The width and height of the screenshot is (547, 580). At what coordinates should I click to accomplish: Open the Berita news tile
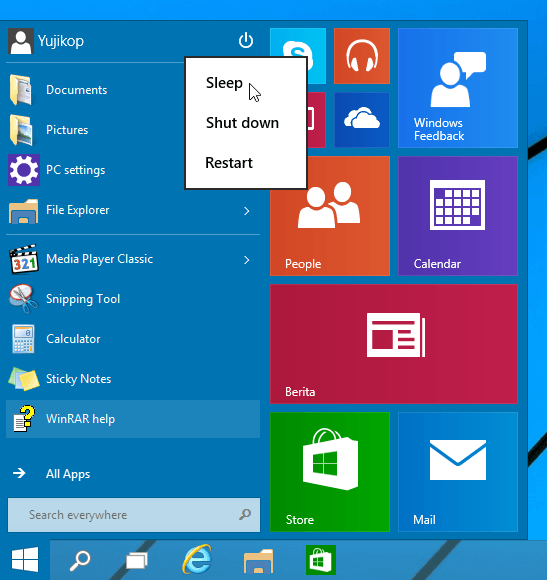(394, 344)
